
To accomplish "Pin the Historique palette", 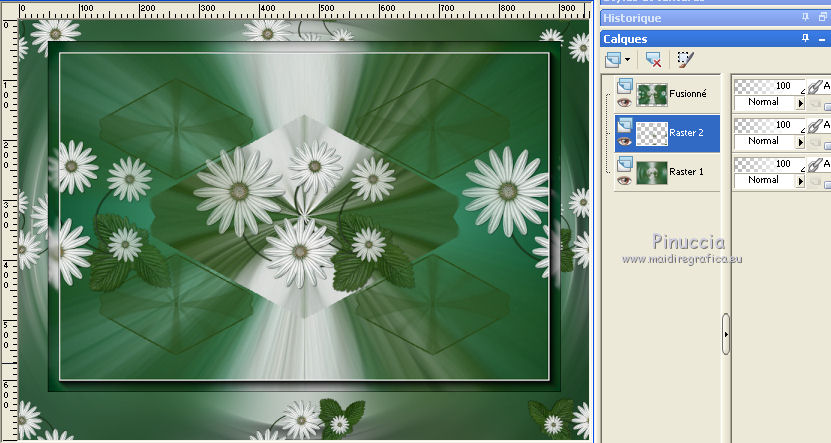I will (x=806, y=17).
